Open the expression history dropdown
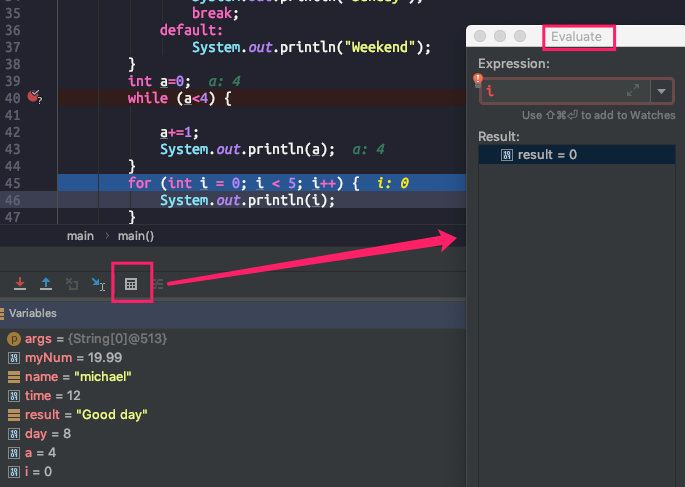 pos(661,91)
